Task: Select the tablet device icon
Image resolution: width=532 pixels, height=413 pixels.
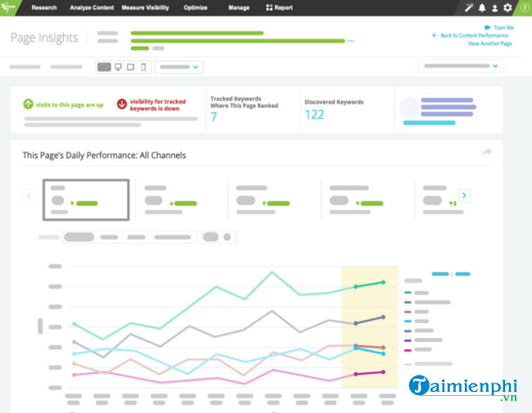Action: pyautogui.click(x=131, y=67)
